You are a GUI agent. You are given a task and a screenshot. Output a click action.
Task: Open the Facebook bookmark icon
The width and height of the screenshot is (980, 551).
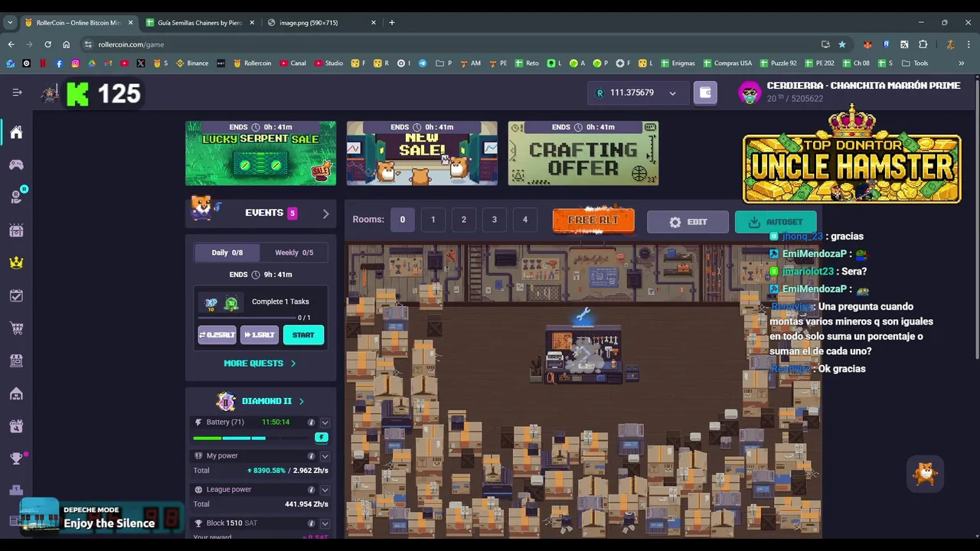coord(59,64)
